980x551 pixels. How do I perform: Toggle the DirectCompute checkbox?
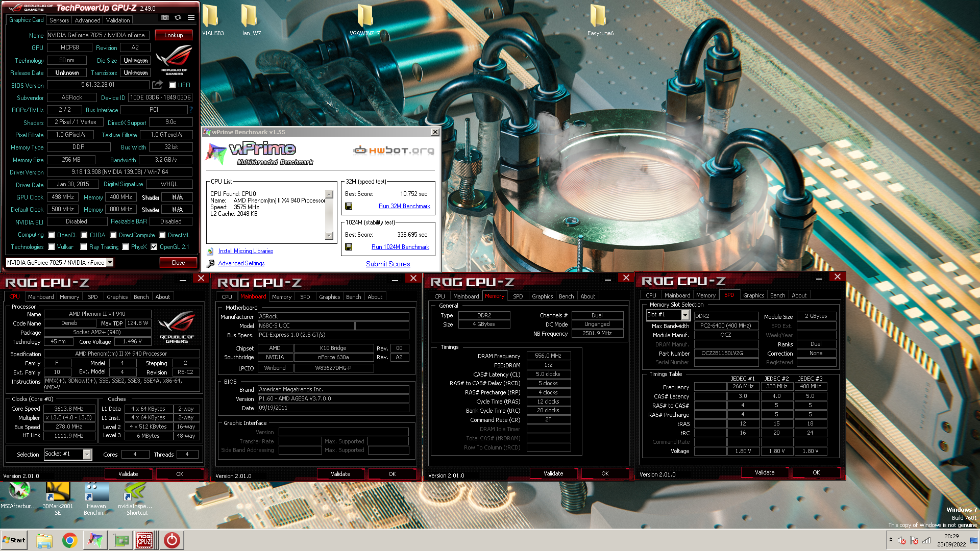coord(113,235)
